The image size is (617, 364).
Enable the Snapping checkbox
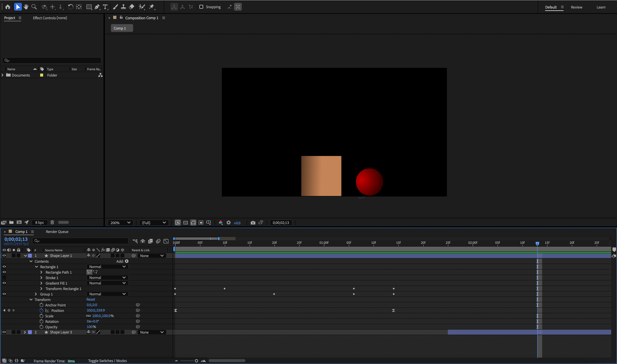point(201,7)
